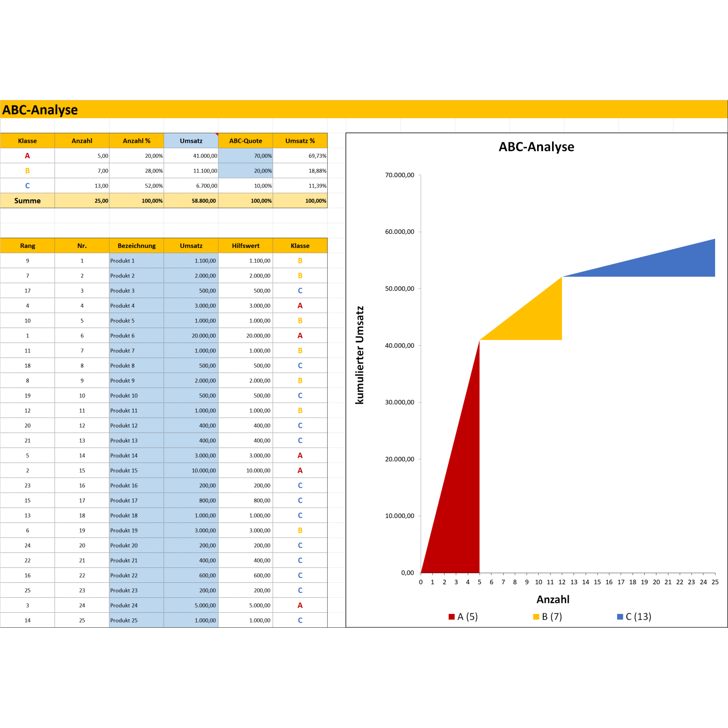Select the Summe total cell 58.800,00

coord(191,201)
